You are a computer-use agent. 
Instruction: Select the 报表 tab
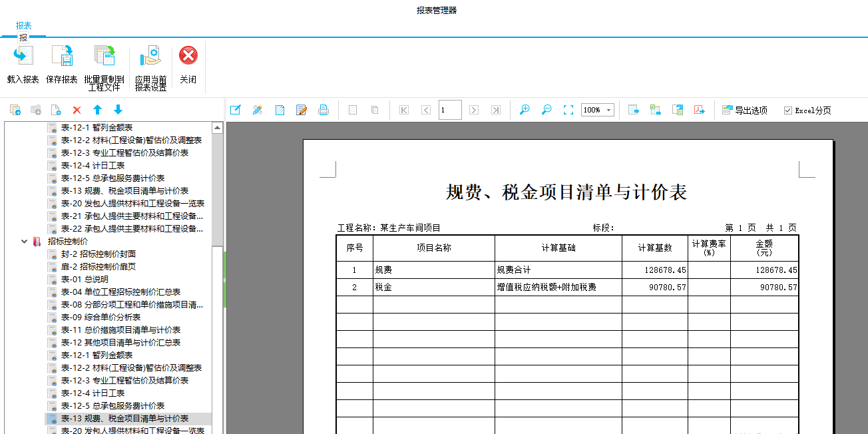[x=24, y=25]
